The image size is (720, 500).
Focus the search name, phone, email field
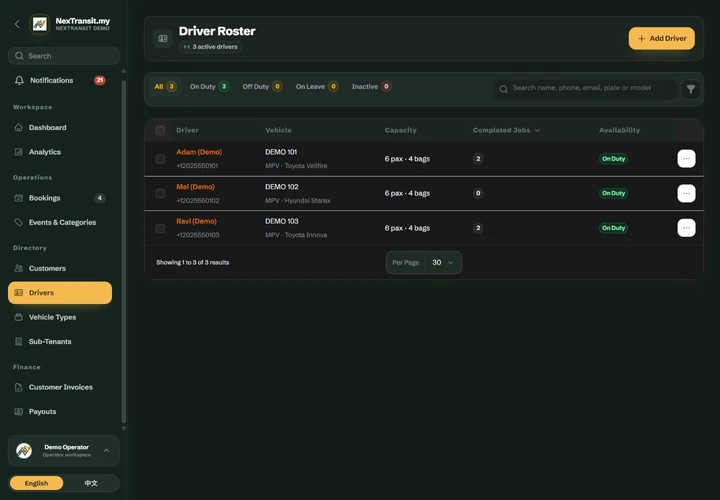[x=584, y=89]
